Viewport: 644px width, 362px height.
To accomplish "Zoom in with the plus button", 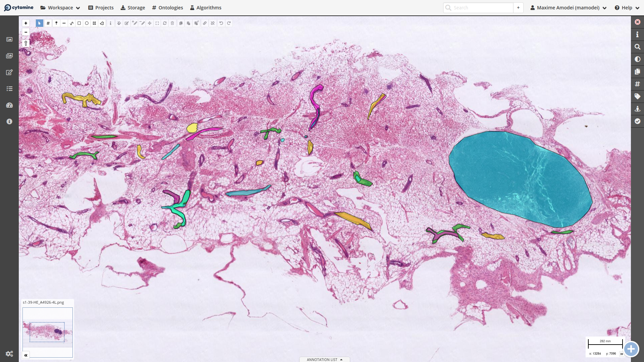I will pos(26,23).
